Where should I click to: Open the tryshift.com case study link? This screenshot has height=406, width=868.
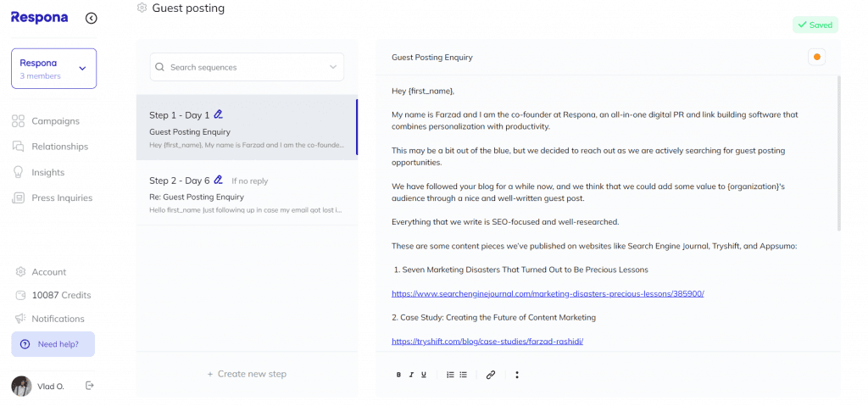487,342
